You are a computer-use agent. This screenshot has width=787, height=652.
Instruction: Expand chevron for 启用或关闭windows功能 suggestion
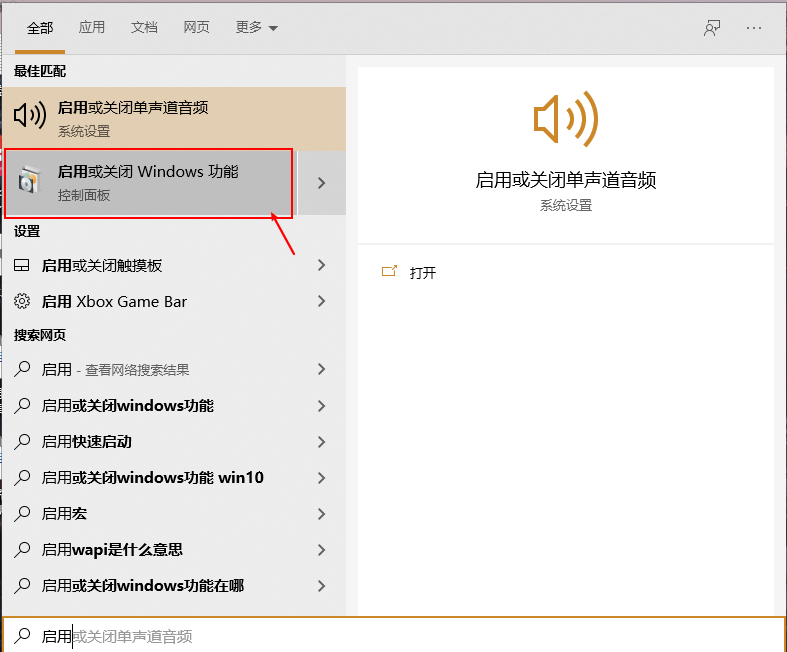322,406
